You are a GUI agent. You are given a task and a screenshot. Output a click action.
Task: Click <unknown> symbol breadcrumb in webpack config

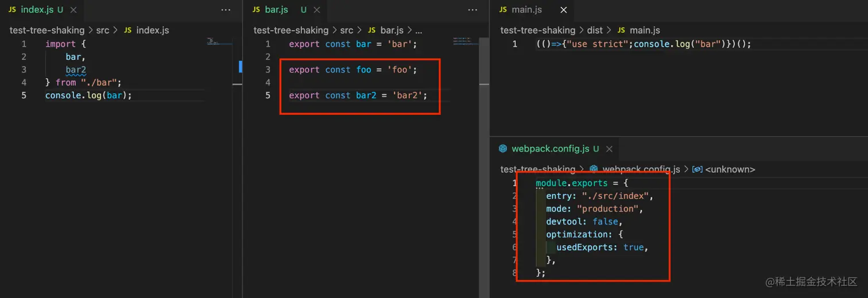pyautogui.click(x=730, y=169)
